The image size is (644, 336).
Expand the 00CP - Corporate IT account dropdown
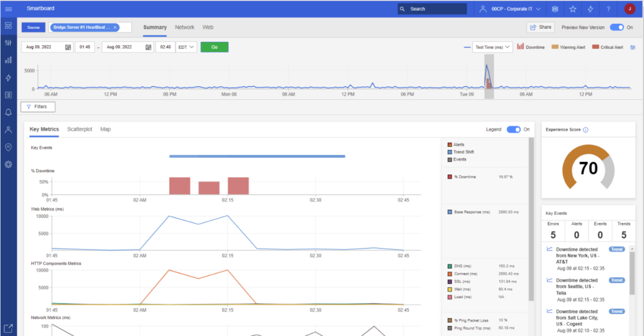(510, 9)
